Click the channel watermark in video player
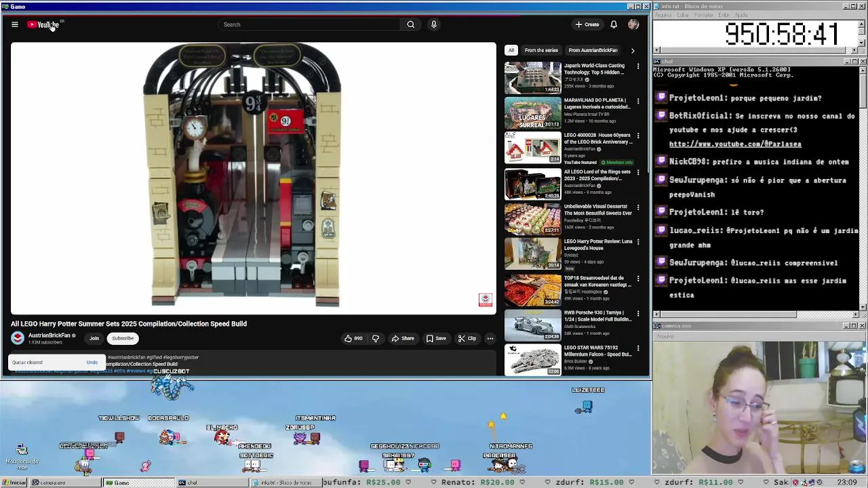 click(x=485, y=300)
